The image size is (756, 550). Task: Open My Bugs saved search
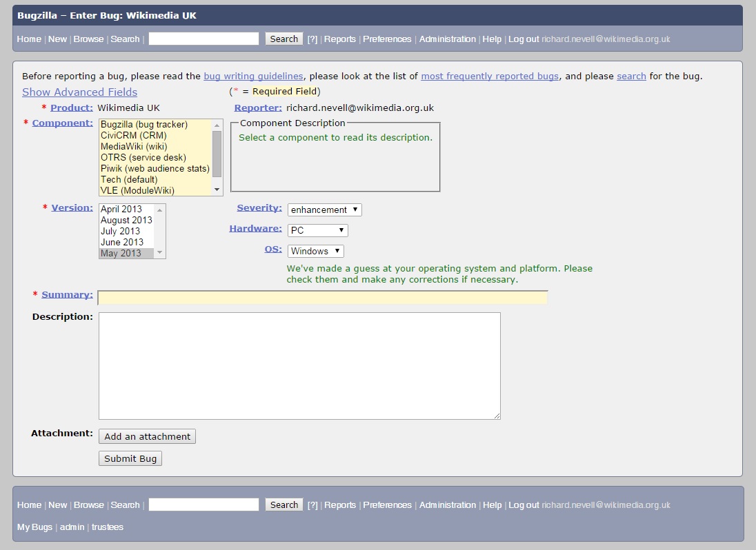[x=34, y=527]
